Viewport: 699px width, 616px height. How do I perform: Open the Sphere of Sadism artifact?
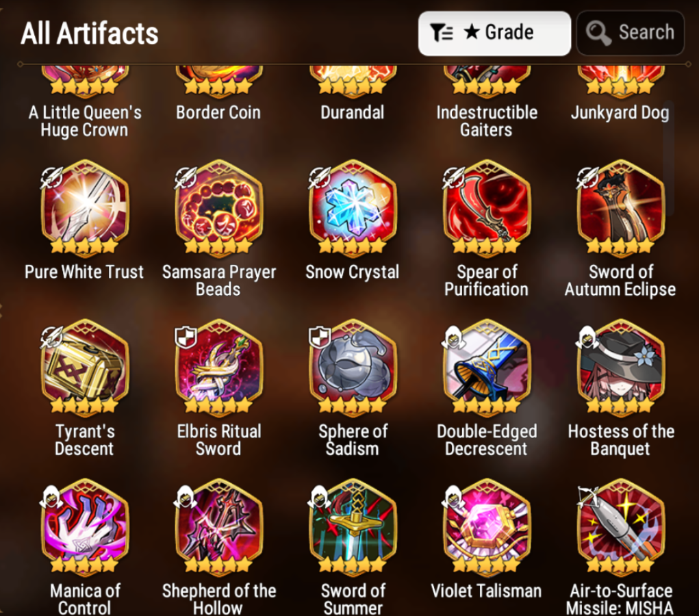pos(353,368)
